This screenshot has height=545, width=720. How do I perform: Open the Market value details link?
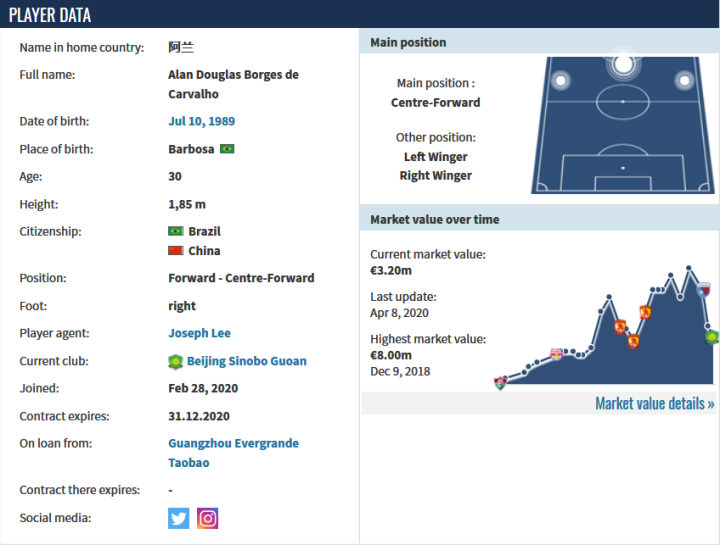coord(654,404)
